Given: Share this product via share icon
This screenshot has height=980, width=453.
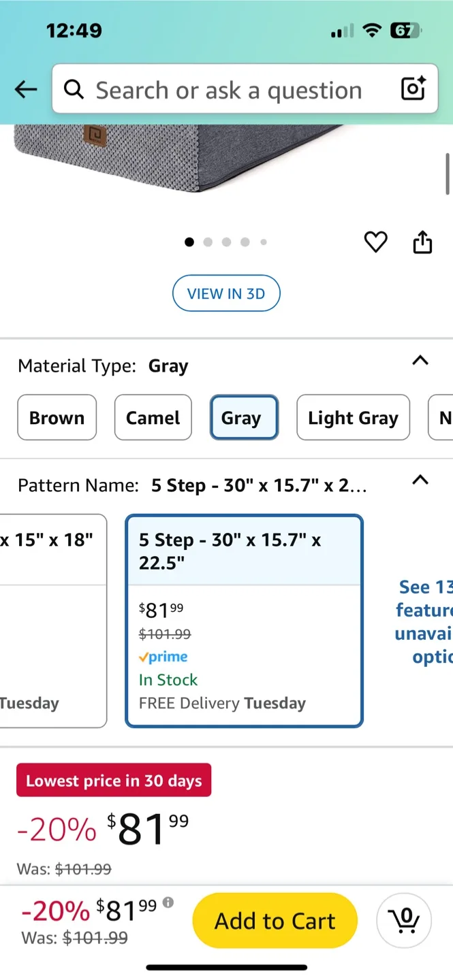Looking at the screenshot, I should pos(422,242).
